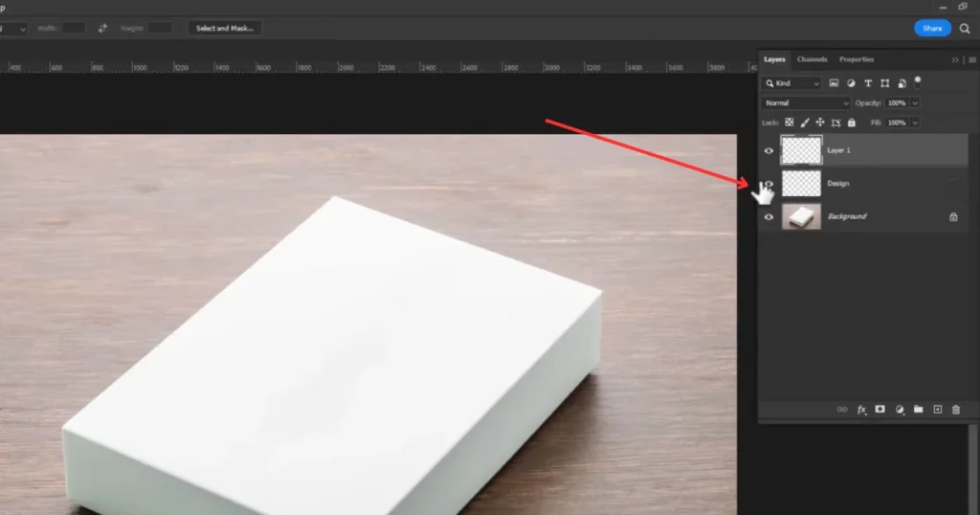Click the Fill 100% value field
The height and width of the screenshot is (515, 980).
pos(897,123)
